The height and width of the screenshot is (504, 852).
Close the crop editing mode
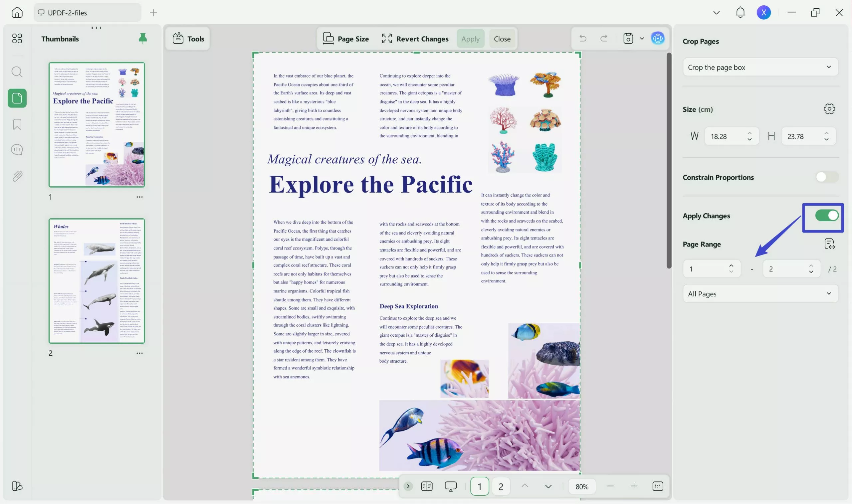502,38
